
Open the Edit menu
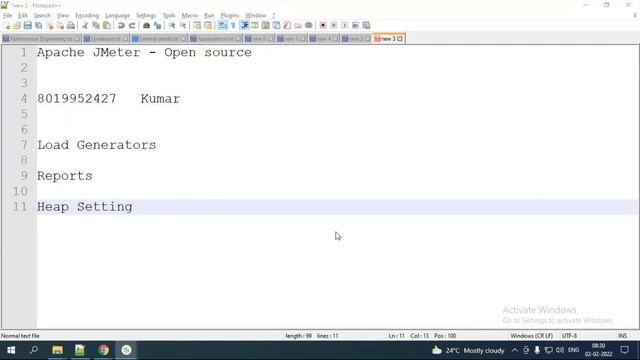pos(22,16)
